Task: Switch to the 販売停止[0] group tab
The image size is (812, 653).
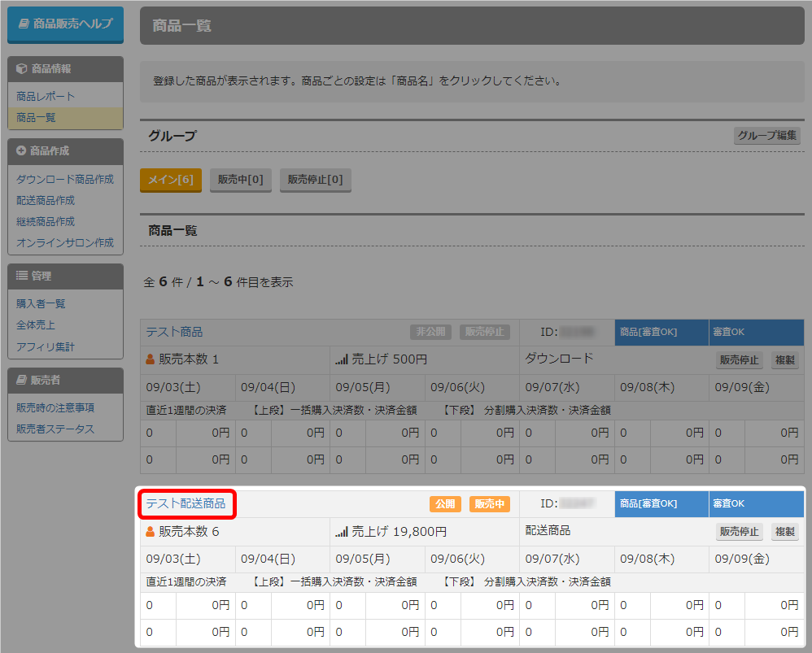Action: pyautogui.click(x=315, y=180)
